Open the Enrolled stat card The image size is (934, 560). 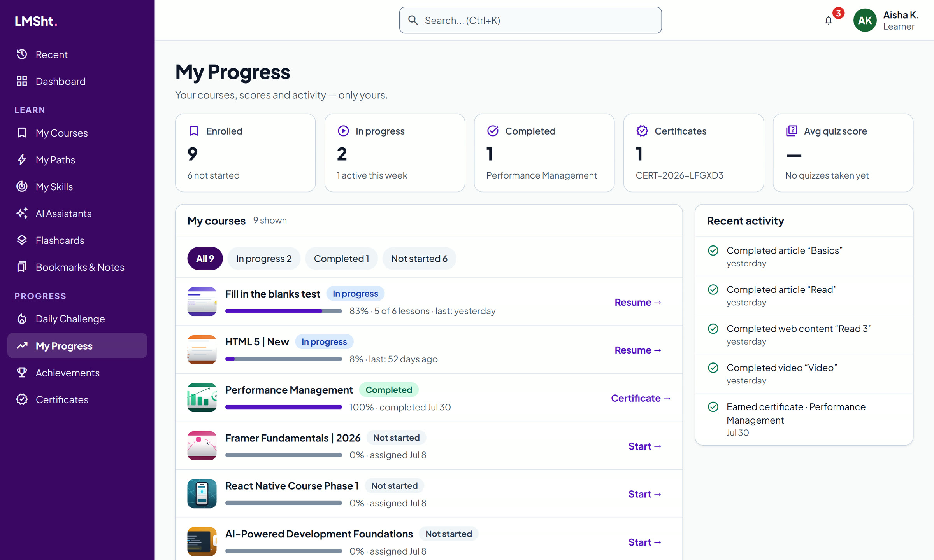(x=245, y=153)
